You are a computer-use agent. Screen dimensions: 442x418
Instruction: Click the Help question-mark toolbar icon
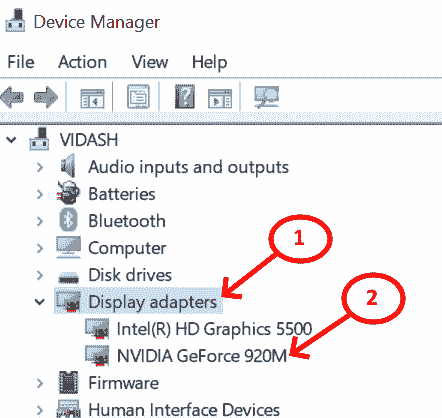[x=185, y=97]
